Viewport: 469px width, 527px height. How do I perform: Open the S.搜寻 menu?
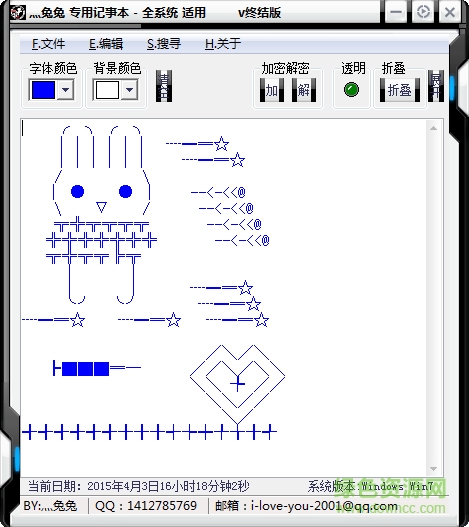pyautogui.click(x=164, y=44)
